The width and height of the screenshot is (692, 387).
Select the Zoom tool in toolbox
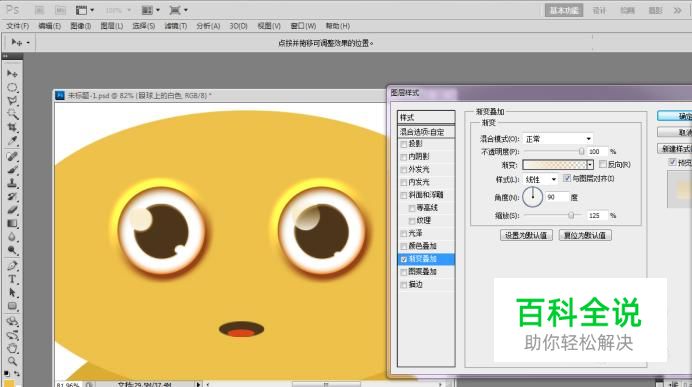(12, 361)
